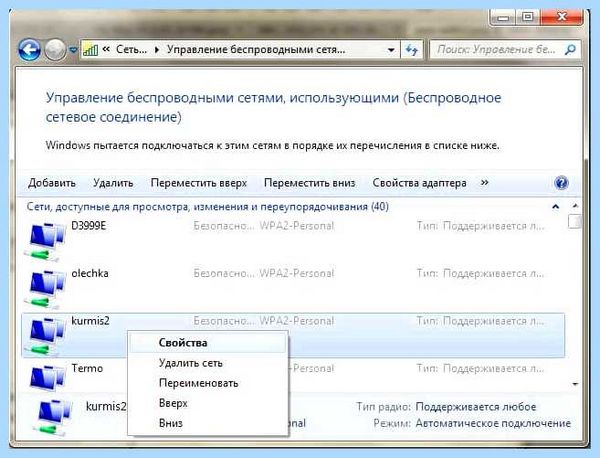Click the scrollbar thumb of the network list
The height and width of the screenshot is (458, 600).
575,221
